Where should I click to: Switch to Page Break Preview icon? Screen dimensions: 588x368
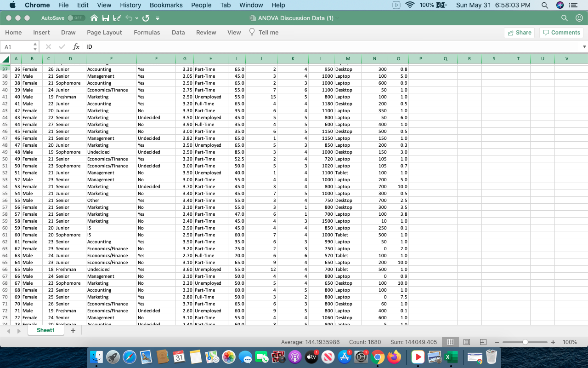tap(483, 342)
